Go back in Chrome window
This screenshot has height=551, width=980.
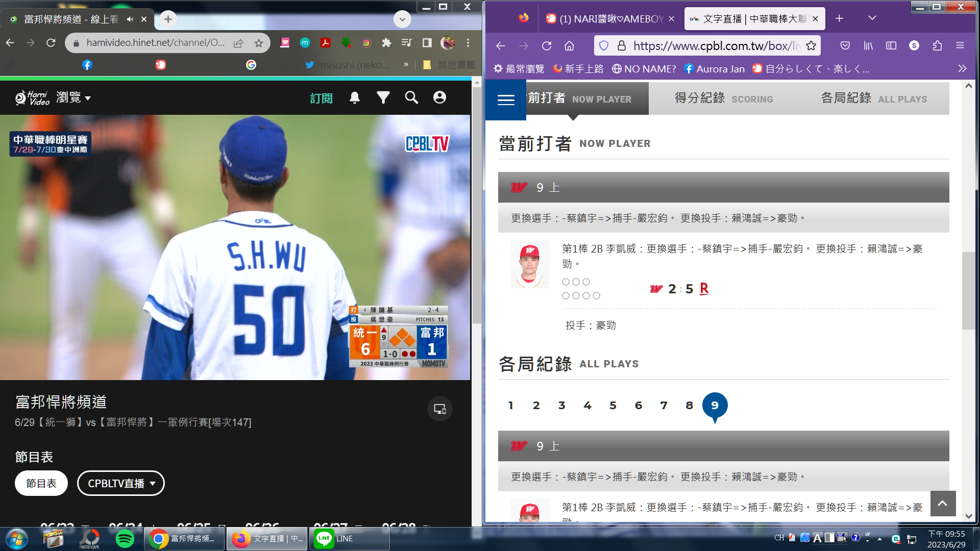coord(10,43)
